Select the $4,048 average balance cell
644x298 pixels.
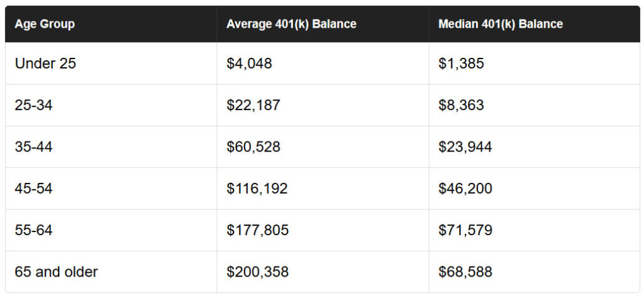click(250, 63)
